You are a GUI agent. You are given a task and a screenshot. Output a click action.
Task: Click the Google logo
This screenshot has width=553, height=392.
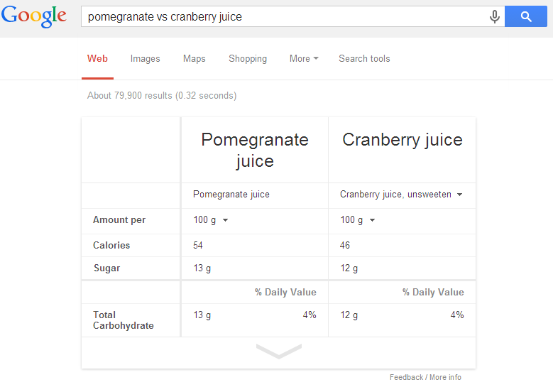[x=34, y=16]
